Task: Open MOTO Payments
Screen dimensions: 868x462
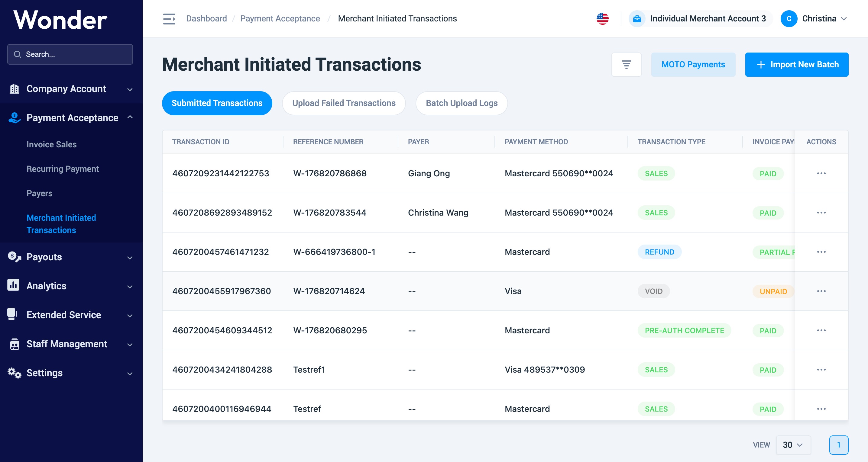Action: (x=693, y=64)
